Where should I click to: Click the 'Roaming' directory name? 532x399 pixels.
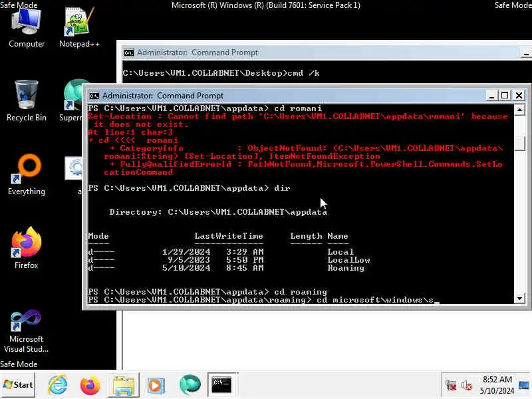pyautogui.click(x=346, y=268)
